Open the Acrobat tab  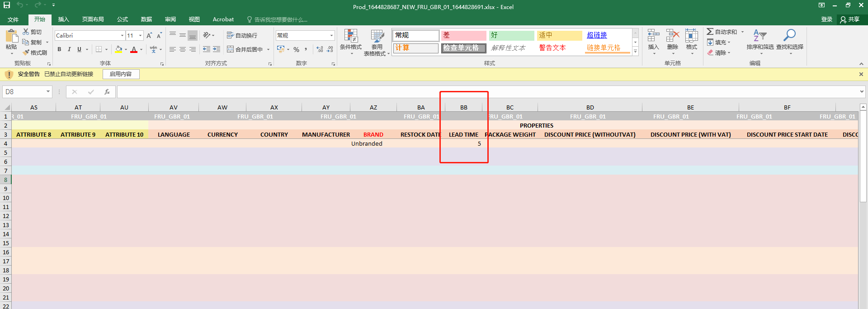point(223,19)
